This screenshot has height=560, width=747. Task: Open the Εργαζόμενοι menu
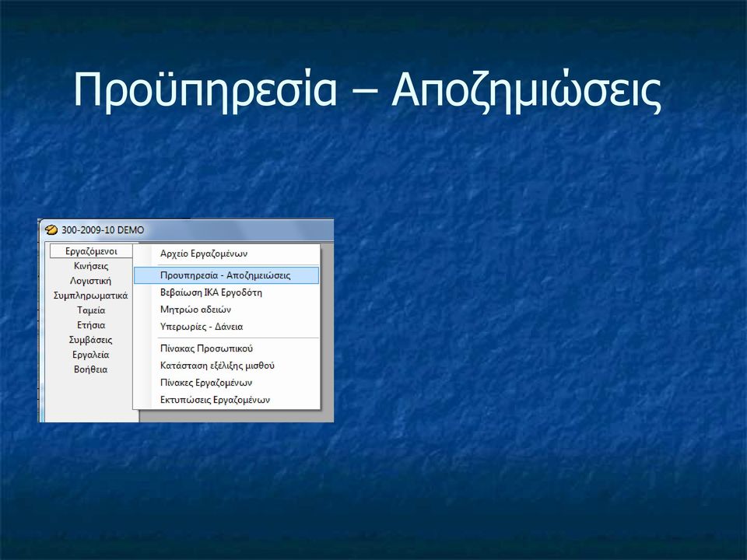coord(91,251)
